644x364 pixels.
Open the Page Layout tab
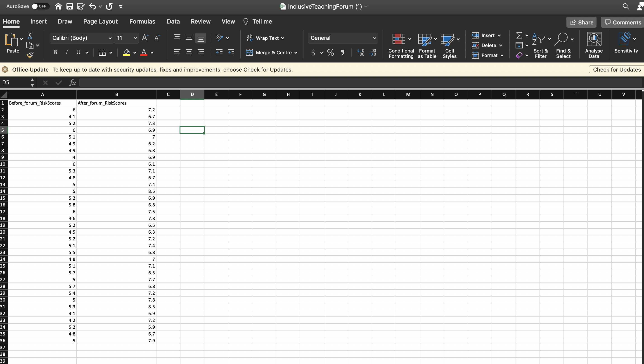pos(100,22)
